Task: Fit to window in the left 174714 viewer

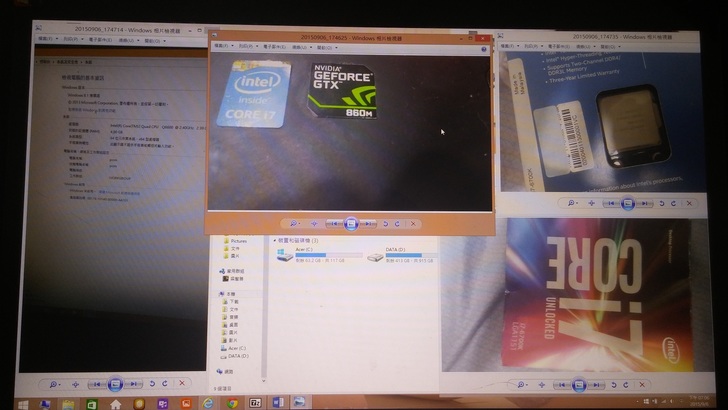Action: [x=75, y=384]
